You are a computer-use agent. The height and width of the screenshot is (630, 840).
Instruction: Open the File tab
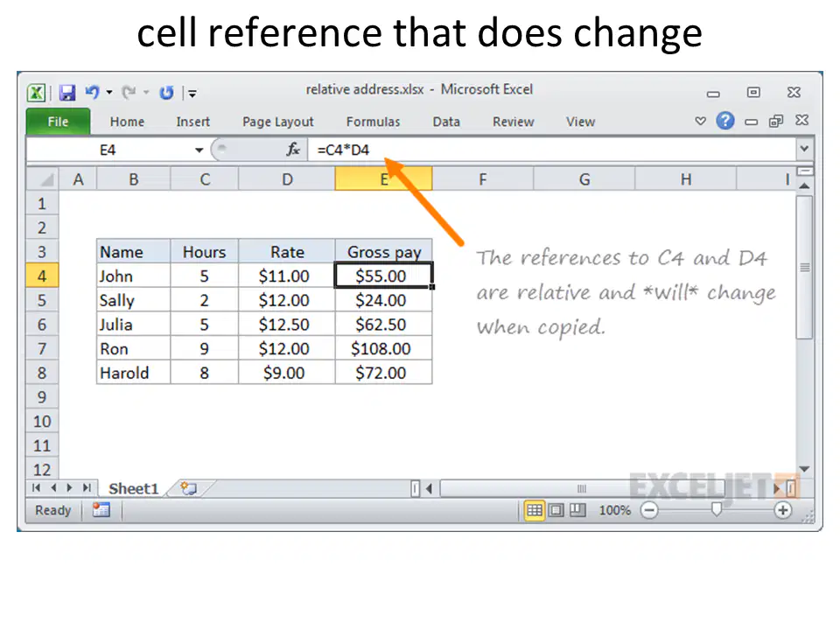point(58,122)
